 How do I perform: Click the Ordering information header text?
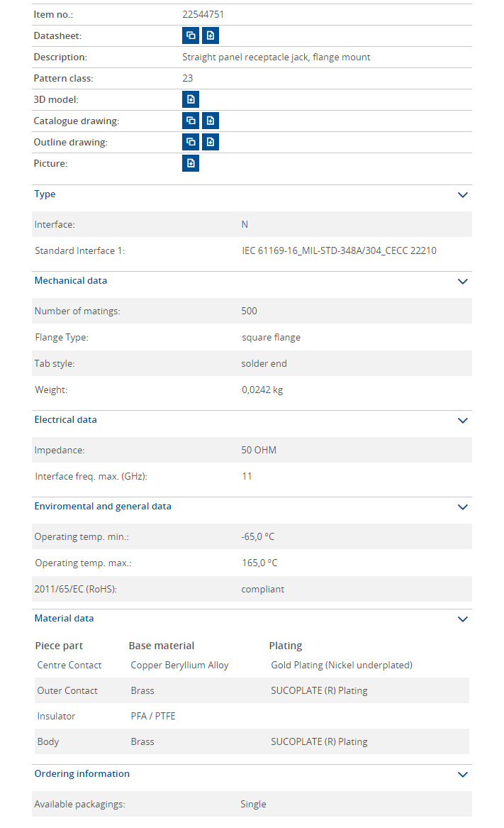[82, 774]
